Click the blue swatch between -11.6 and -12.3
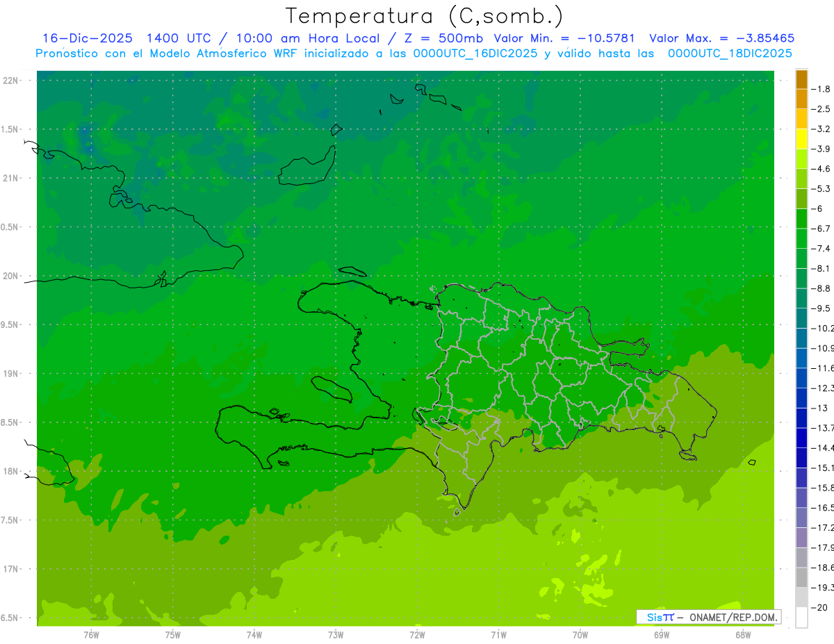The width and height of the screenshot is (834, 644). 801,378
